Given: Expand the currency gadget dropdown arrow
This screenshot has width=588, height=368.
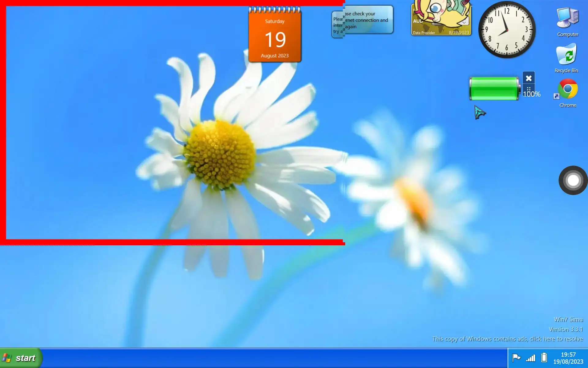Looking at the screenshot, I should 464,22.
